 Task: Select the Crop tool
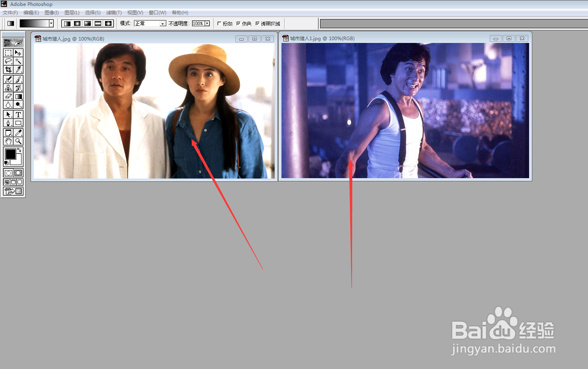click(x=8, y=70)
